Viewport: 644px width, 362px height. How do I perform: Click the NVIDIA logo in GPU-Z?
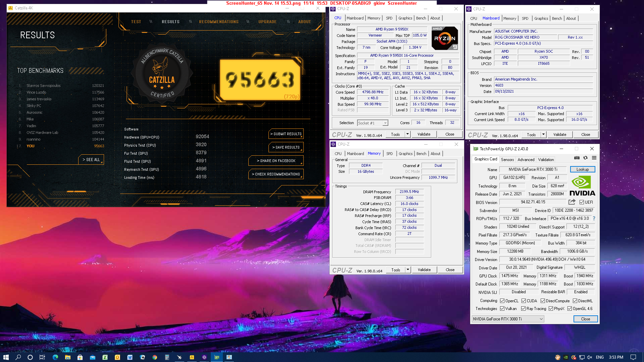582,186
